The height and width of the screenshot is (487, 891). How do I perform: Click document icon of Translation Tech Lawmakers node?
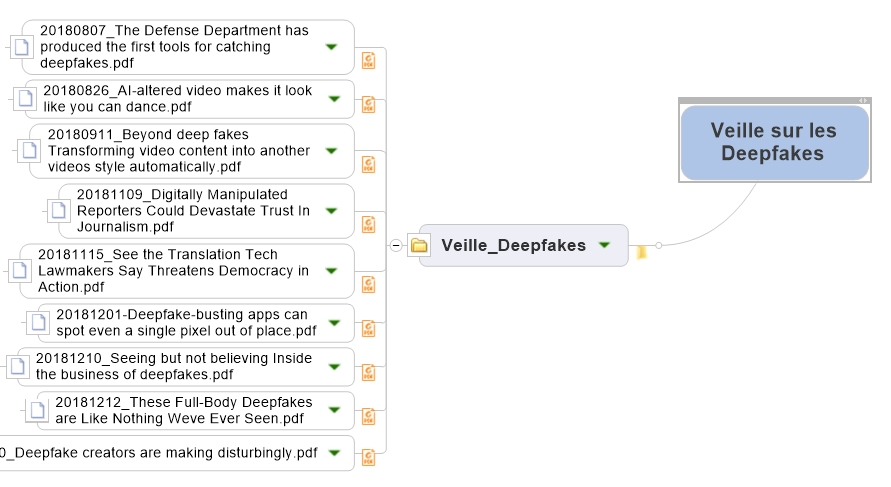(20, 270)
